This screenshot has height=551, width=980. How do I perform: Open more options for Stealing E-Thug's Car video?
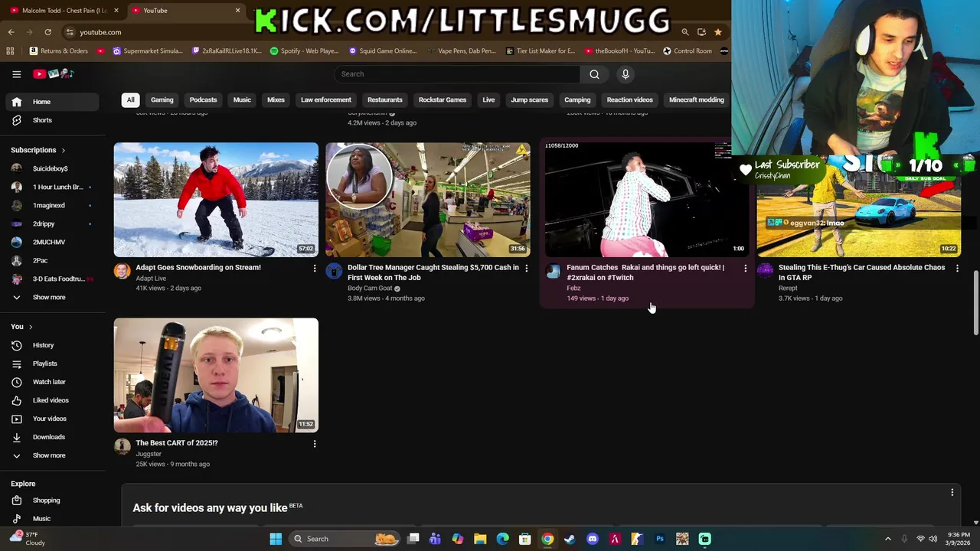pyautogui.click(x=957, y=268)
